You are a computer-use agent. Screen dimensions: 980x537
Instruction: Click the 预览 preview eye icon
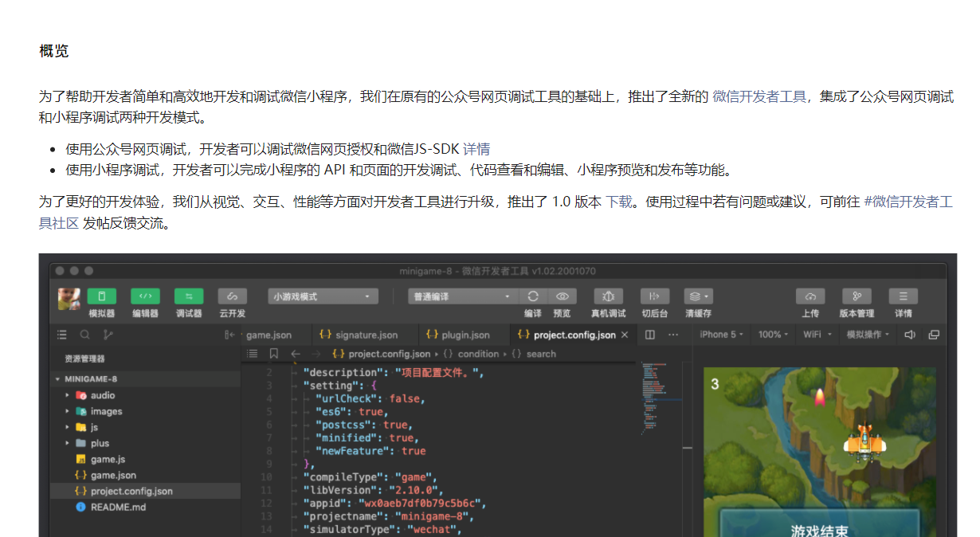pos(562,296)
